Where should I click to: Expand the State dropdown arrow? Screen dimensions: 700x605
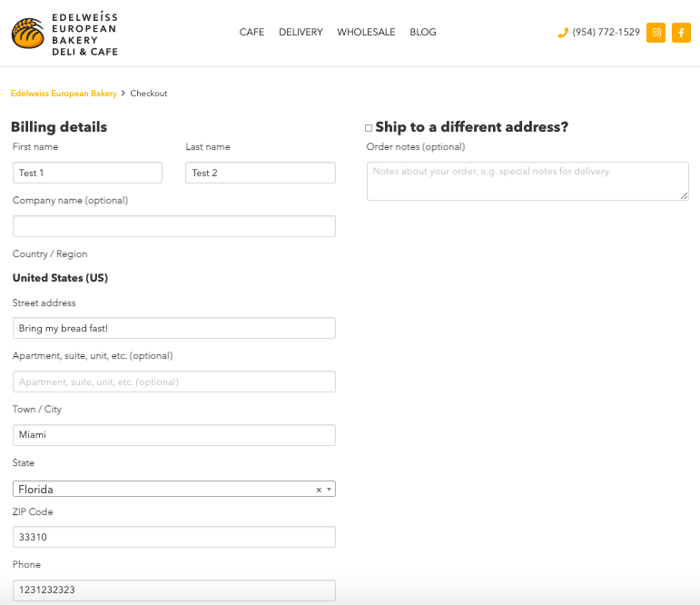point(329,490)
